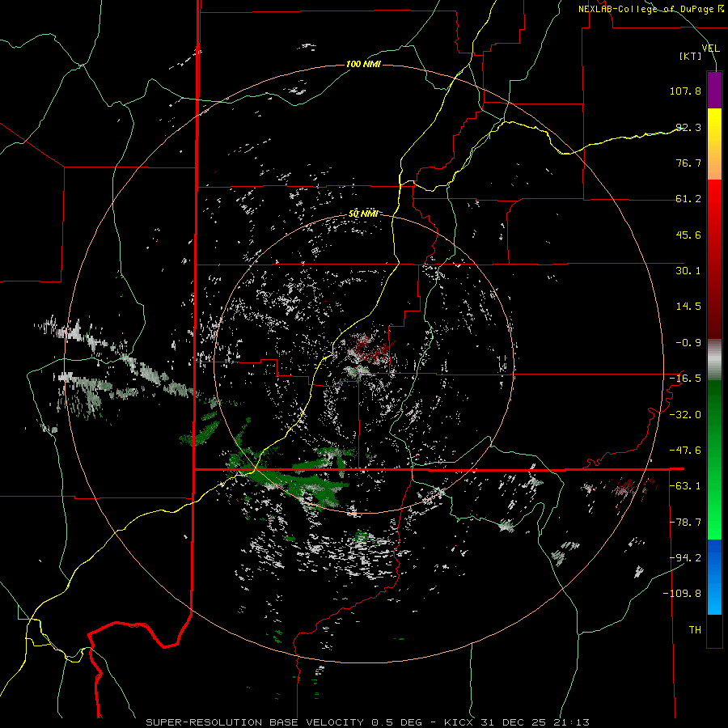This screenshot has width=728, height=728.
Task: Click the -94.2 velocity scale value
Action: pyautogui.click(x=685, y=557)
